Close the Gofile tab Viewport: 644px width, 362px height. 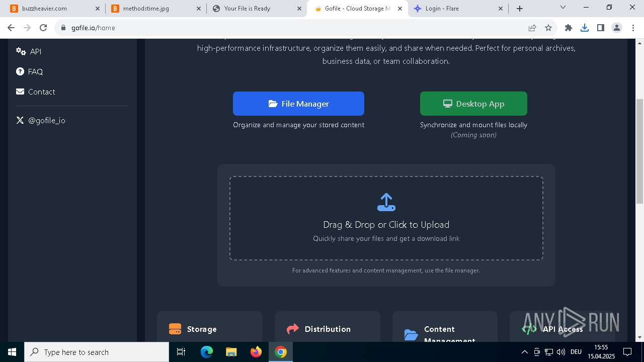click(x=400, y=9)
